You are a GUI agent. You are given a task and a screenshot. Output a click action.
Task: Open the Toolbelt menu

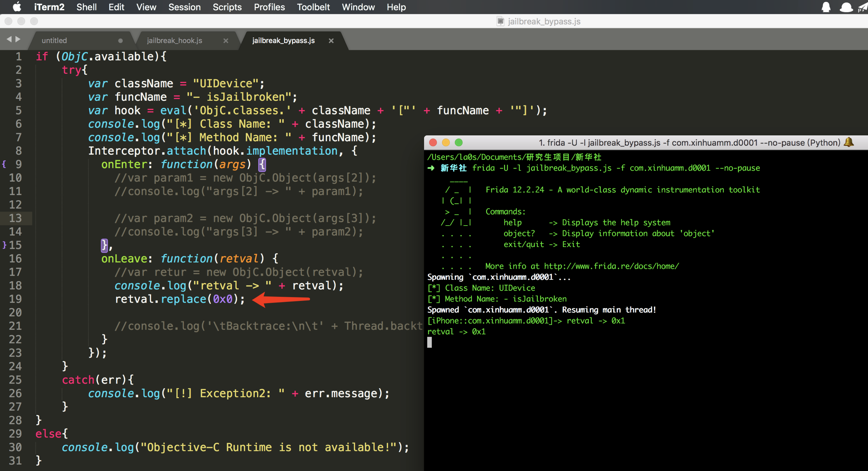pyautogui.click(x=313, y=7)
